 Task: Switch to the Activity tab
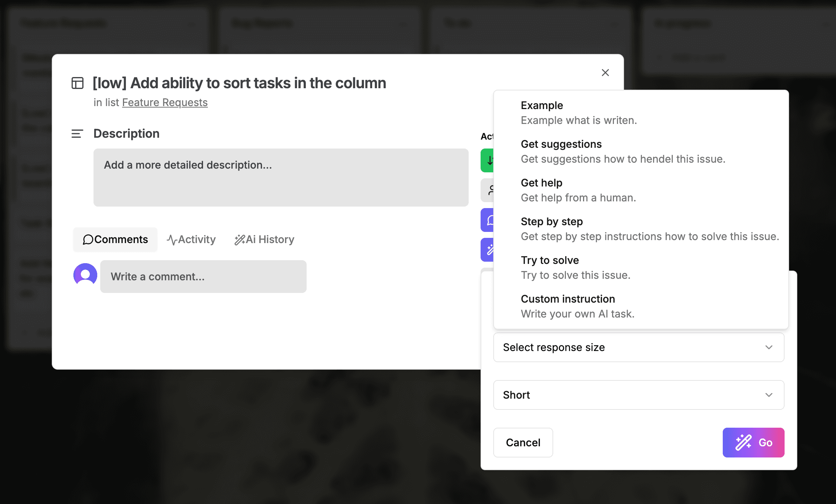[x=191, y=239]
